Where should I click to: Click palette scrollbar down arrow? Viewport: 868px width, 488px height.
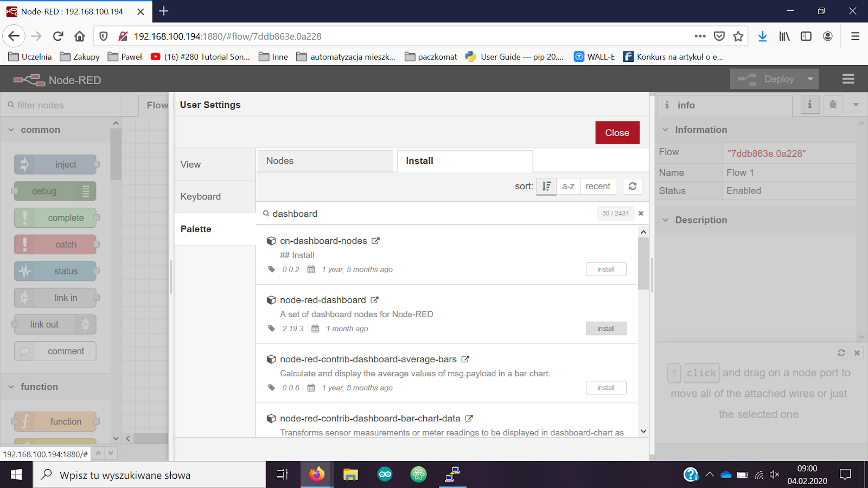pos(116,438)
